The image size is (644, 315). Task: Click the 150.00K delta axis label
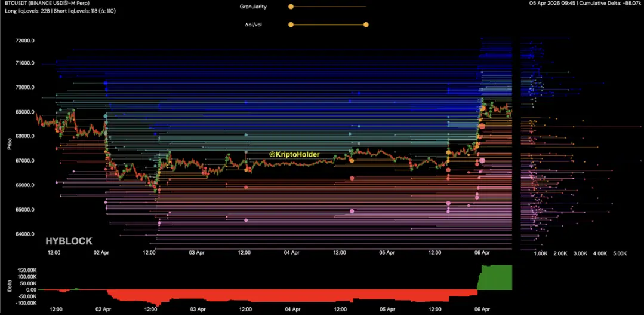pos(27,270)
